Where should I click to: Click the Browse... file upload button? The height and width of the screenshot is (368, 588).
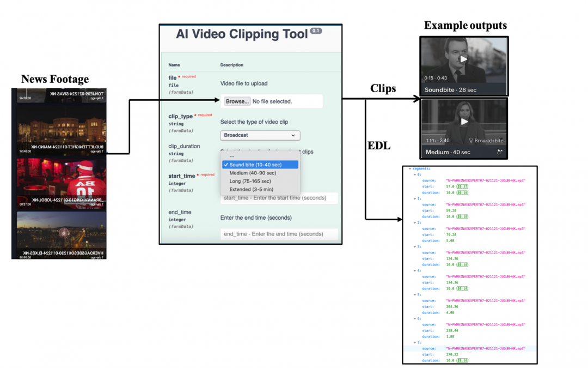[x=237, y=101]
